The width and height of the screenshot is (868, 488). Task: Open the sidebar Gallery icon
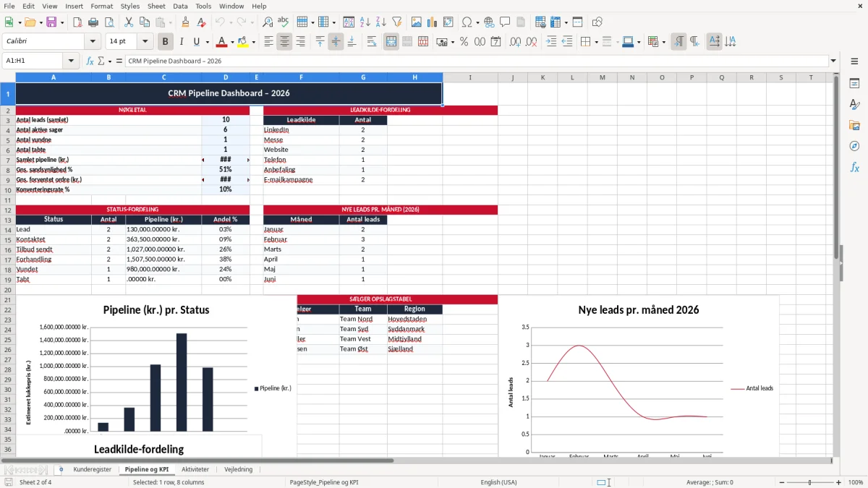(x=854, y=125)
